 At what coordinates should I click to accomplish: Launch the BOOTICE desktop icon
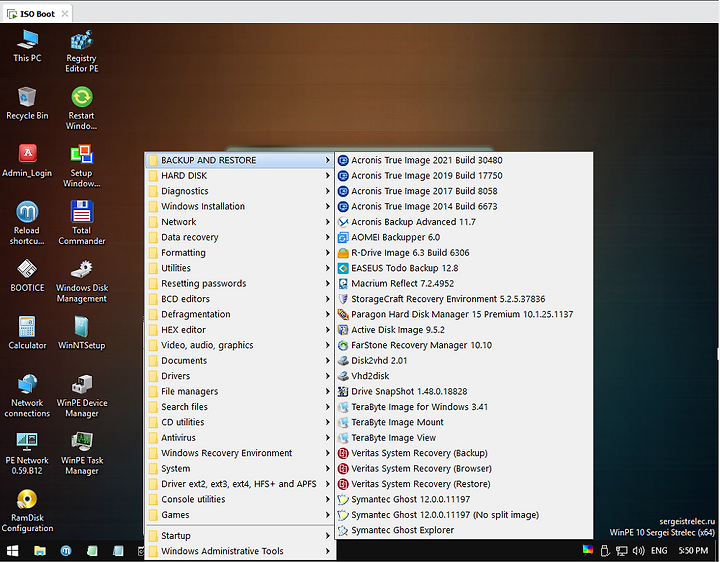click(27, 275)
